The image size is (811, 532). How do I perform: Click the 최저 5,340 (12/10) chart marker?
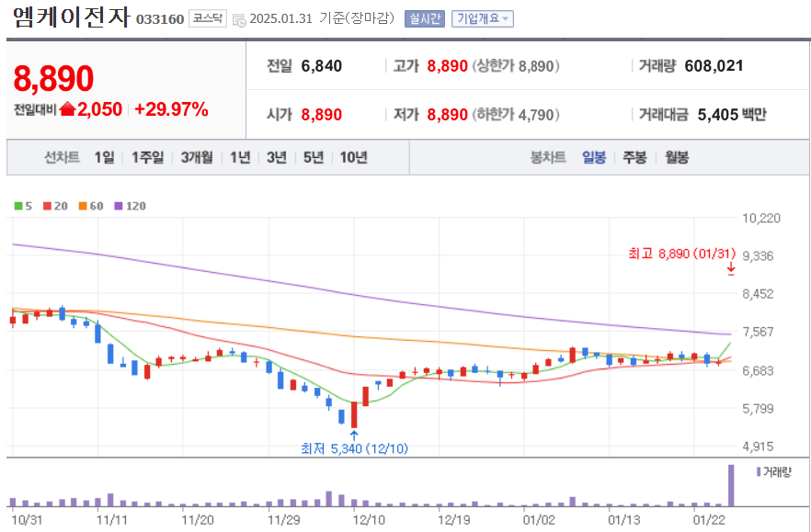pos(354,448)
